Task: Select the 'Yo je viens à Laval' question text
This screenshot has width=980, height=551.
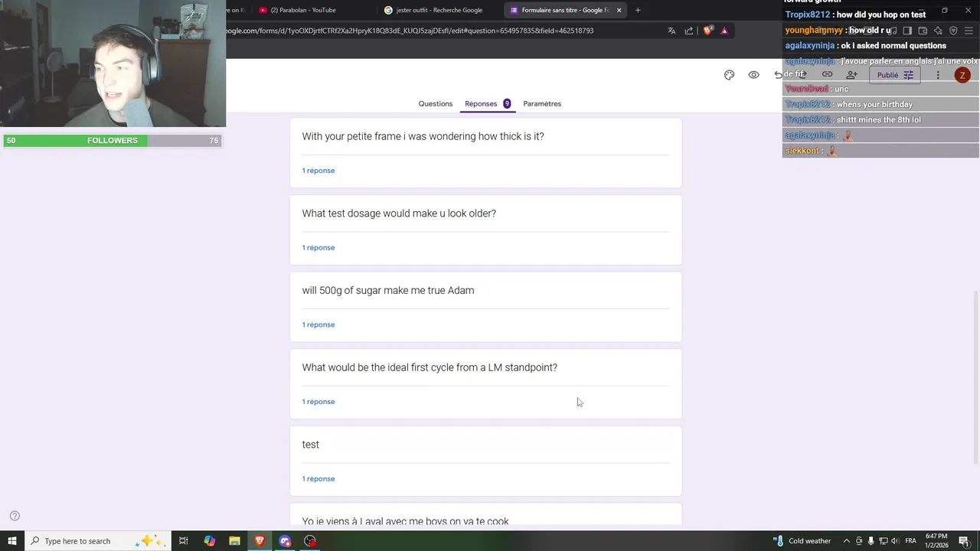Action: click(405, 520)
